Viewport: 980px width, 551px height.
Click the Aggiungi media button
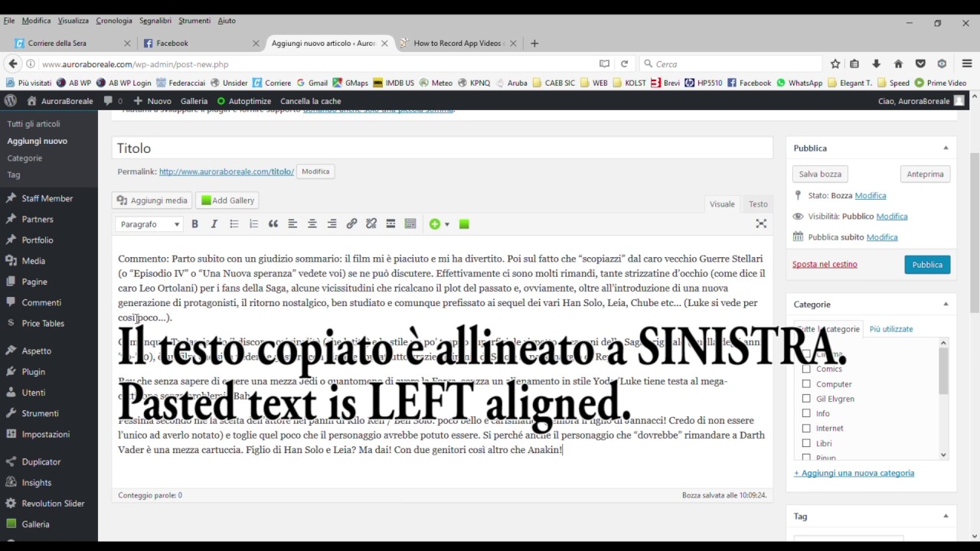pos(152,201)
